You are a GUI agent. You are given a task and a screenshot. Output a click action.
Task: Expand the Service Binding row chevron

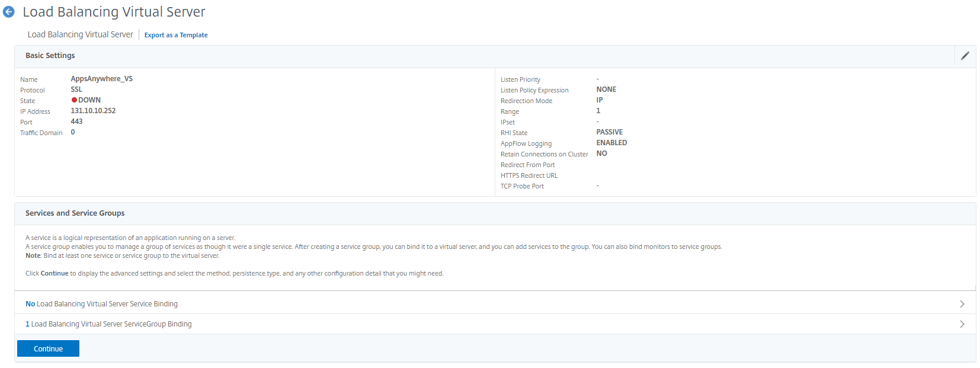point(962,304)
